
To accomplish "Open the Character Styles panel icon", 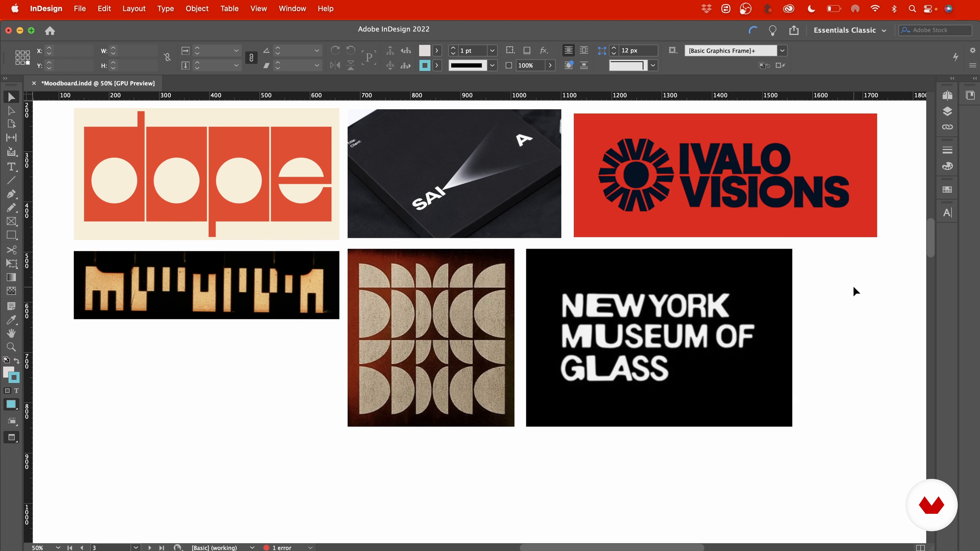I will coord(947,212).
